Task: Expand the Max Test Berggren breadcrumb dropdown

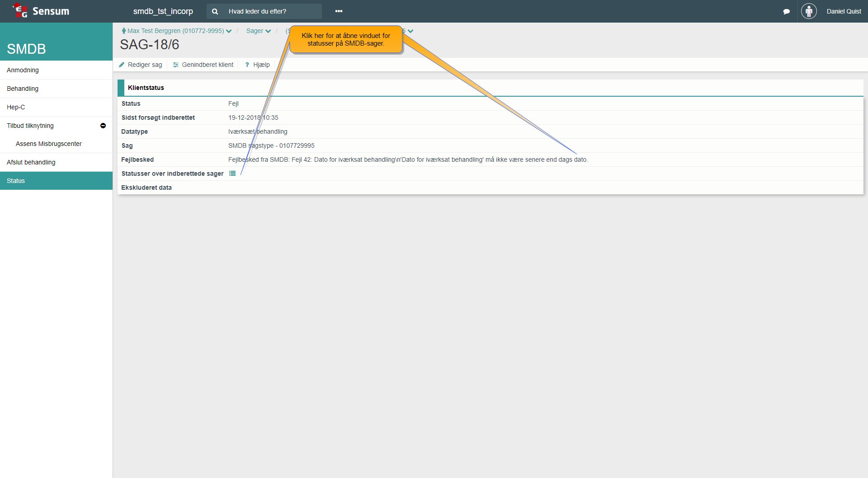Action: coord(229,31)
